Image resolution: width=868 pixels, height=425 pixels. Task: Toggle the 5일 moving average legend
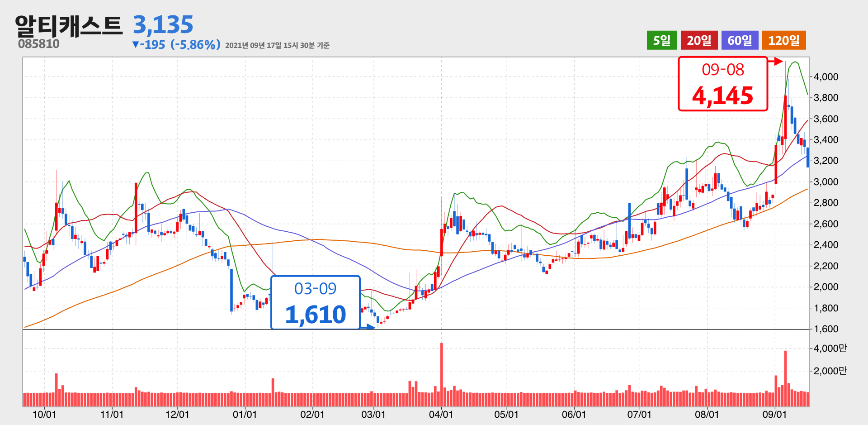point(661,40)
